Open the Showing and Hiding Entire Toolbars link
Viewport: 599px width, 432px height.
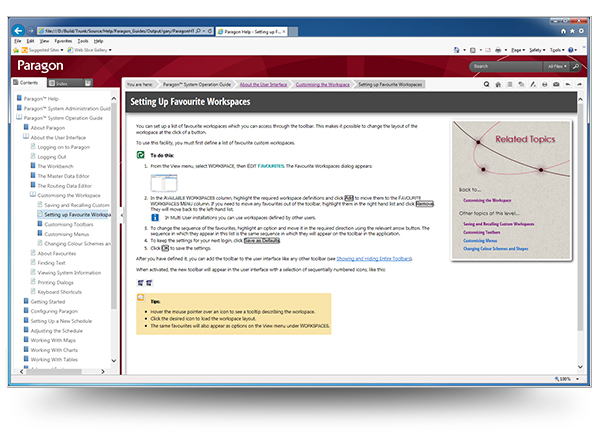(374, 259)
